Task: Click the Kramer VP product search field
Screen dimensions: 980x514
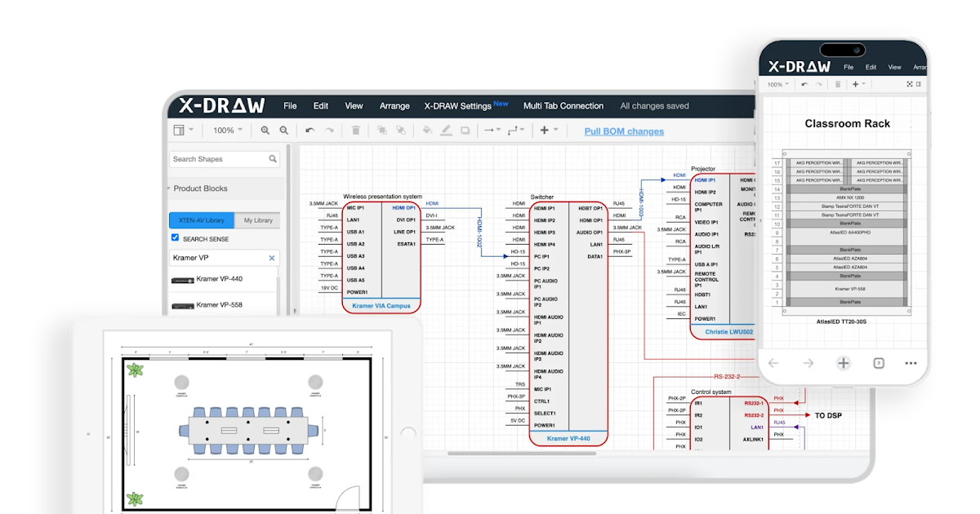Action: (225, 258)
